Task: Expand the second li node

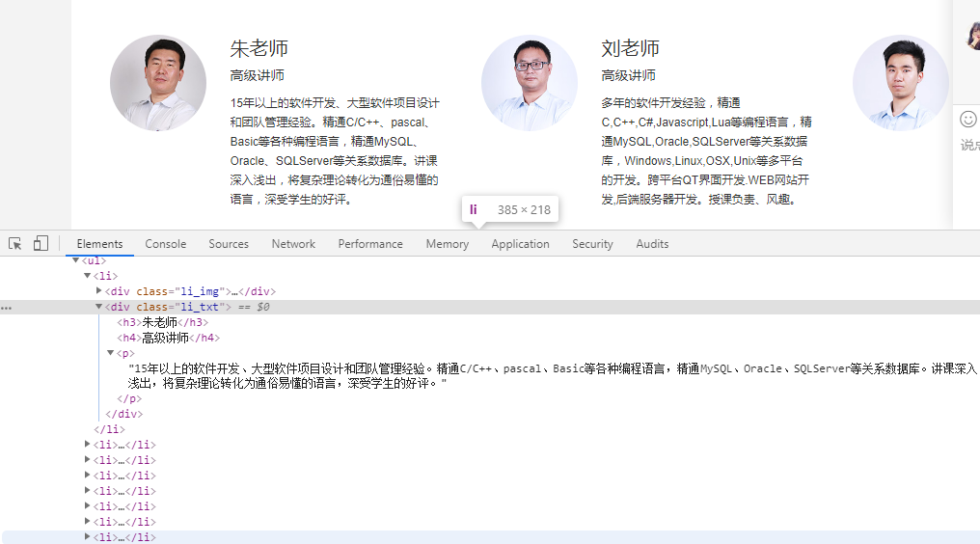Action: coord(88,444)
